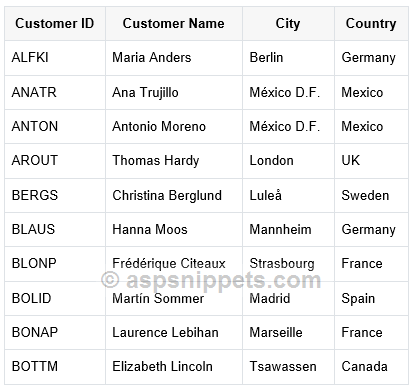Click the Berlin city cell
Viewport: 414px width, 391px height.
(288, 58)
